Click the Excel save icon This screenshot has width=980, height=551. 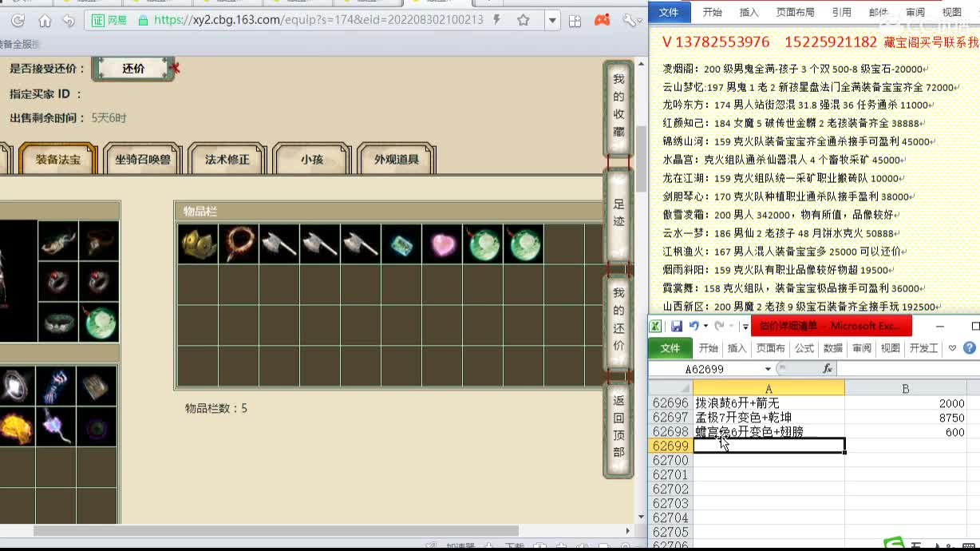coord(677,326)
